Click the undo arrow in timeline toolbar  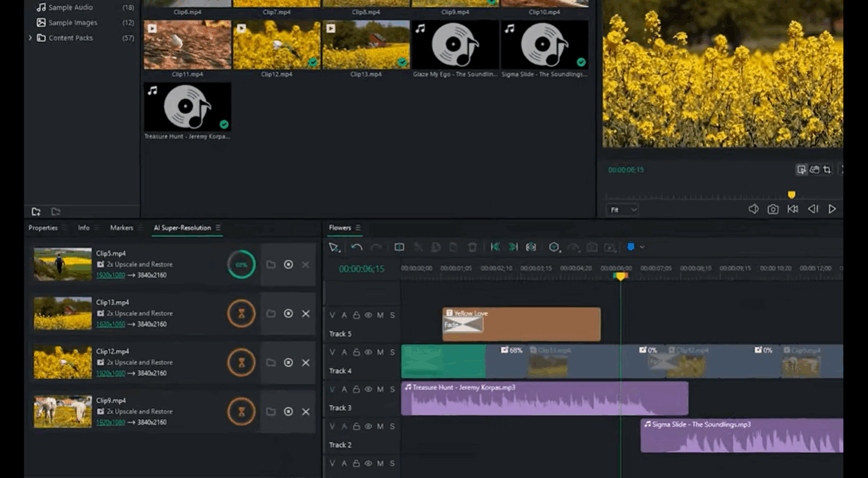357,247
